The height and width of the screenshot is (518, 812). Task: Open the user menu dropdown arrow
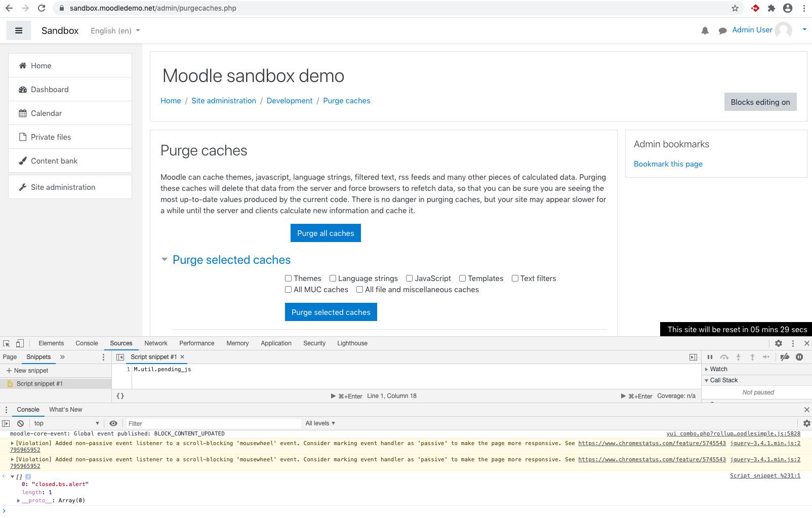804,30
